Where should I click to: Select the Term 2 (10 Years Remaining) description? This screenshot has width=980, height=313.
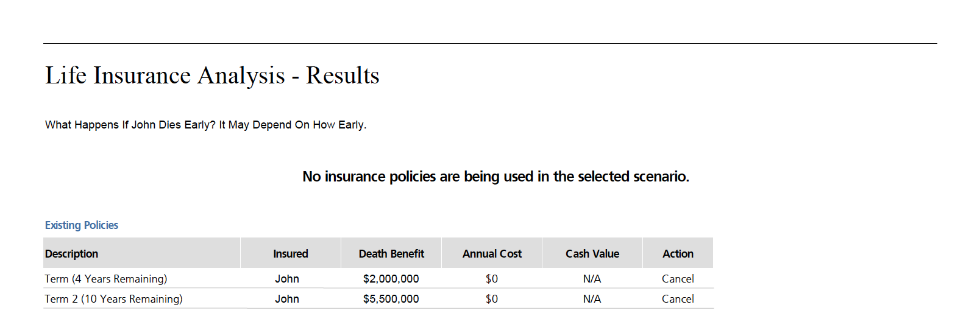tap(113, 299)
